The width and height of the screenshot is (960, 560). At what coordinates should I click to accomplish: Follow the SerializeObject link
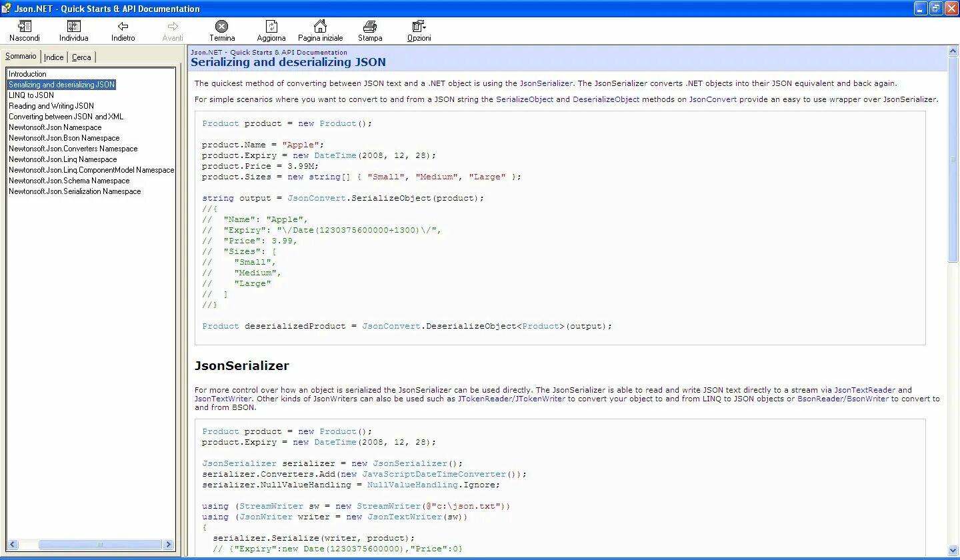[525, 99]
